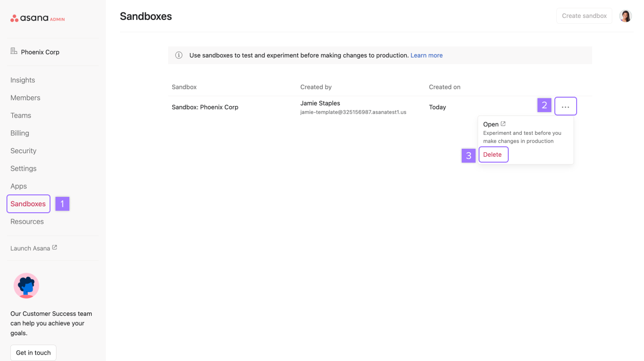Image resolution: width=644 pixels, height=361 pixels.
Task: Follow the Learn more link
Action: [x=427, y=56]
